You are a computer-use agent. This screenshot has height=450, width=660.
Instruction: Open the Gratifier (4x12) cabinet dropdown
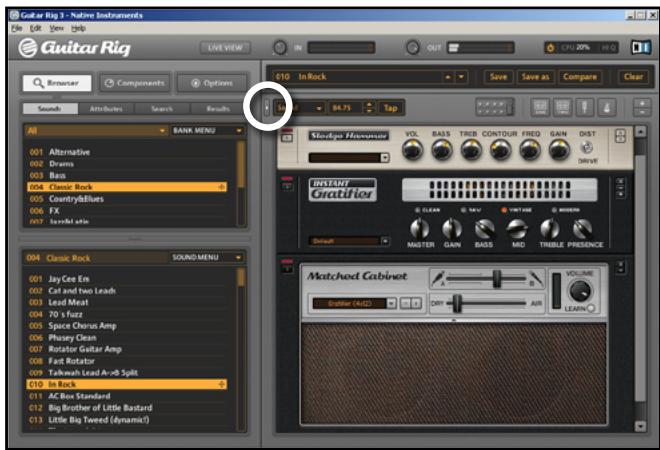click(x=354, y=304)
